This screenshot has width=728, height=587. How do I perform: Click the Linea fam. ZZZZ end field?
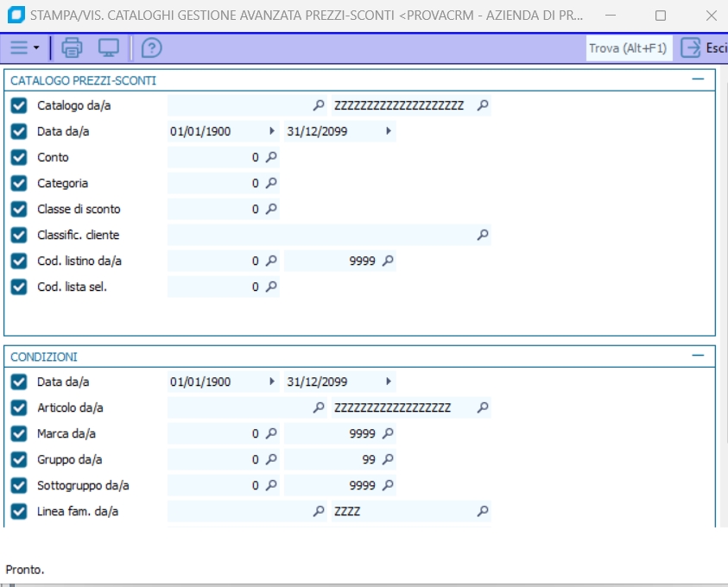402,511
